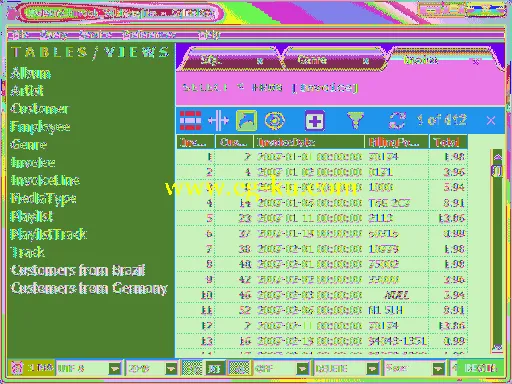Sort by the Total column header

448,142
